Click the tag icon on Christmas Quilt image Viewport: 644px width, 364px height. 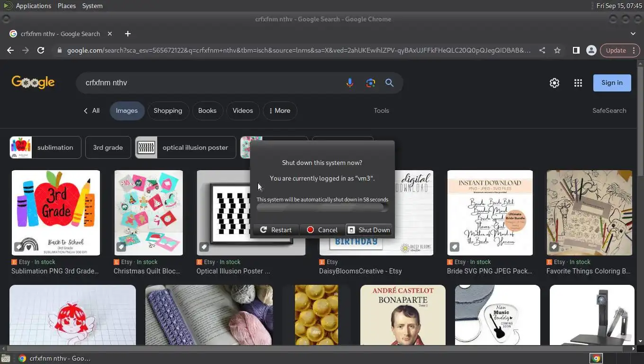pos(121,247)
